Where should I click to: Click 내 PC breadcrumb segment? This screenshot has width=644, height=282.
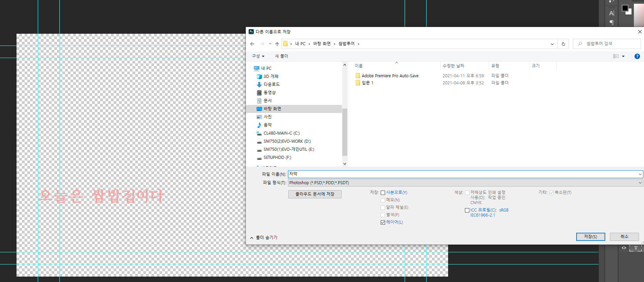pos(300,44)
